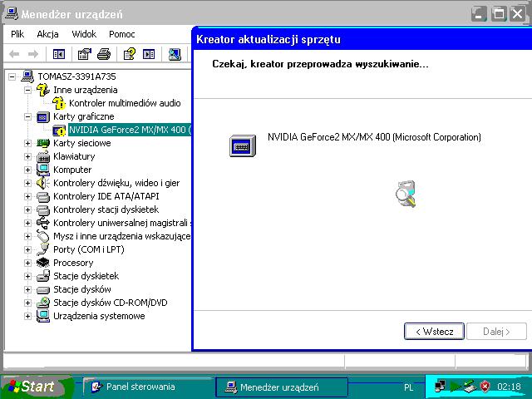Click the CD-ROM/DVD drives disc icon
Screen dimensions: 532x399
click(43, 303)
